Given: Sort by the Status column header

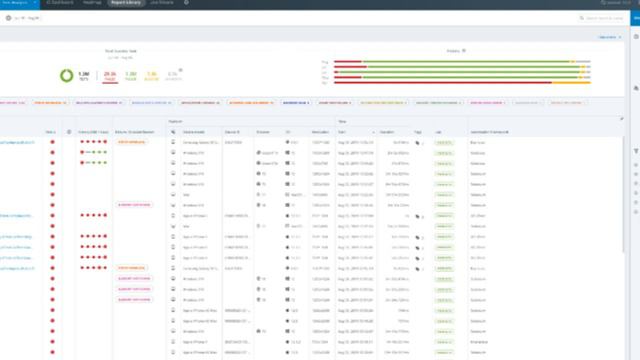Looking at the screenshot, I should tap(51, 132).
